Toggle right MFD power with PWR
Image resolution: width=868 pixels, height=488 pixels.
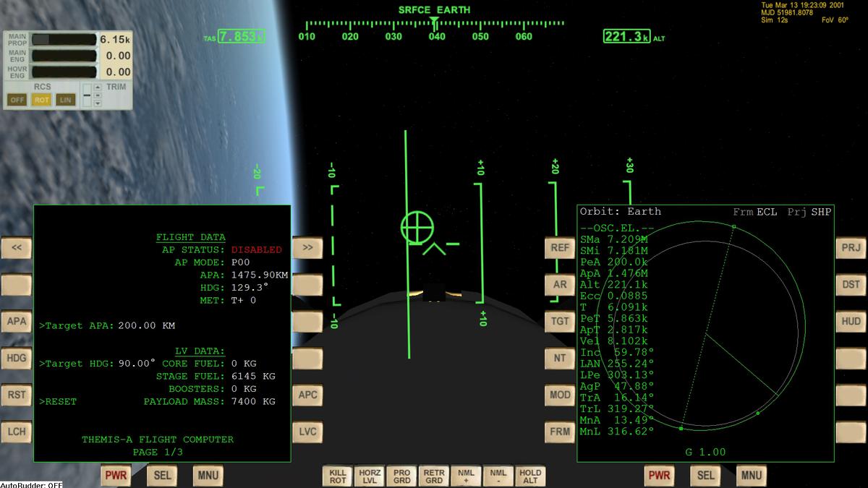click(x=659, y=476)
